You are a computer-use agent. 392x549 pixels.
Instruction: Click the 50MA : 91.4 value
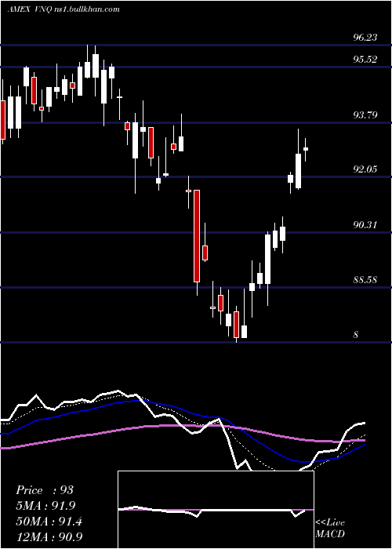coord(49,522)
